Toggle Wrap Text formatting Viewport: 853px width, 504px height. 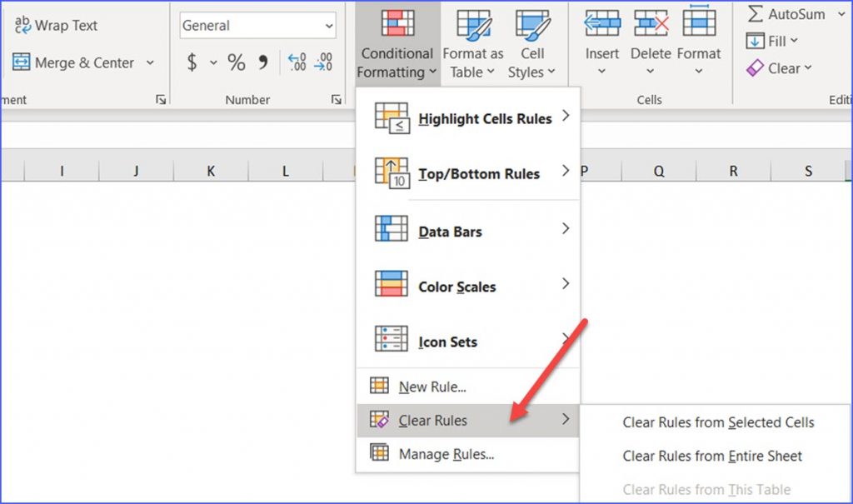55,25
